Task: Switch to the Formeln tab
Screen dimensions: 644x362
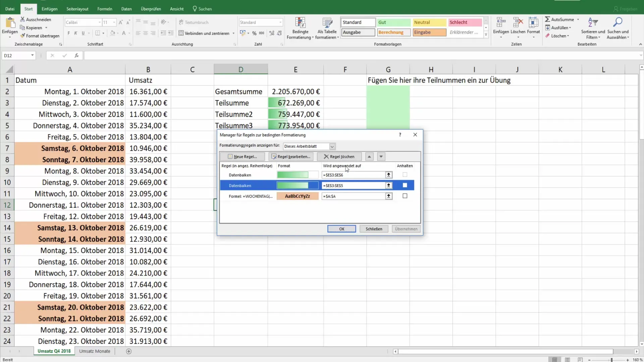Action: 105,9
